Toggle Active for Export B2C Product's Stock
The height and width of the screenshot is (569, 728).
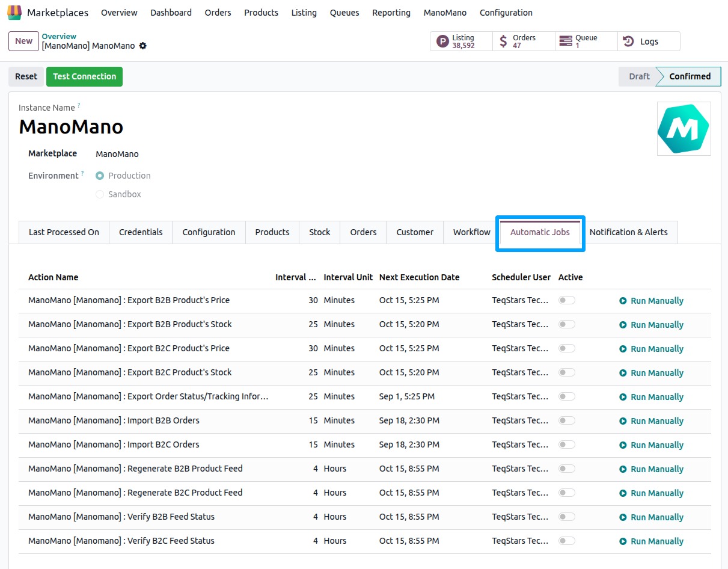[567, 372]
